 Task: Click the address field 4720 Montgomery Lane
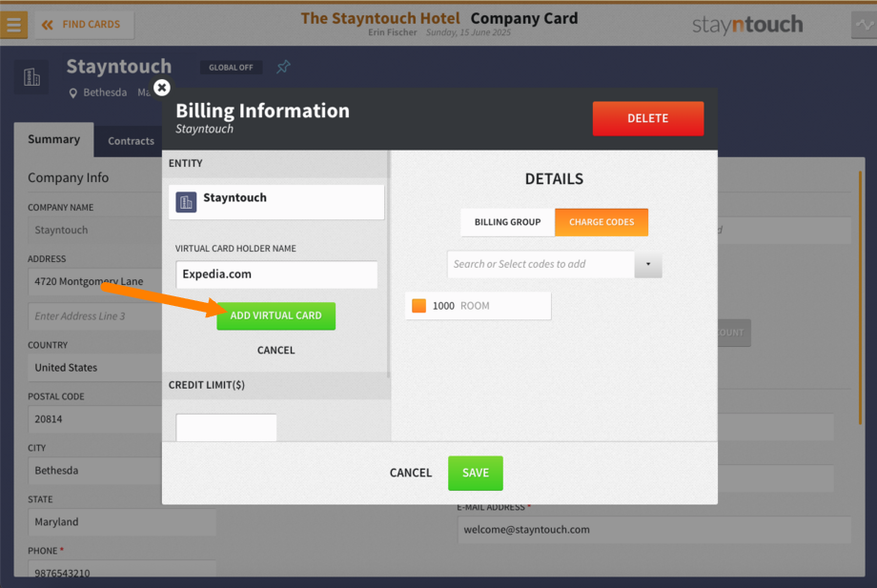(95, 282)
